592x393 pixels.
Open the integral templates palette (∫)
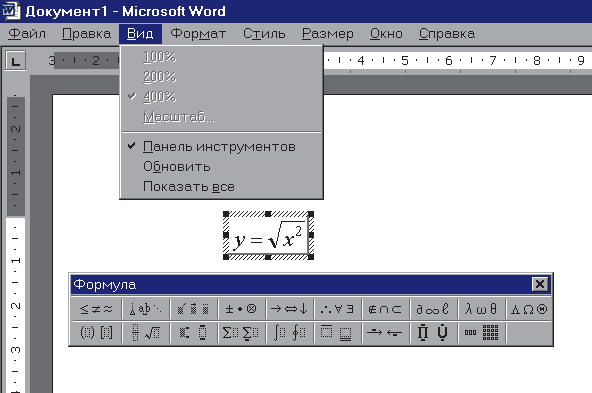tap(289, 333)
